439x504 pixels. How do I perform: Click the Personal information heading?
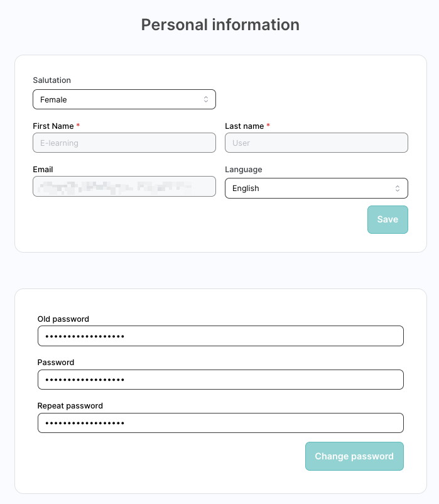point(219,25)
